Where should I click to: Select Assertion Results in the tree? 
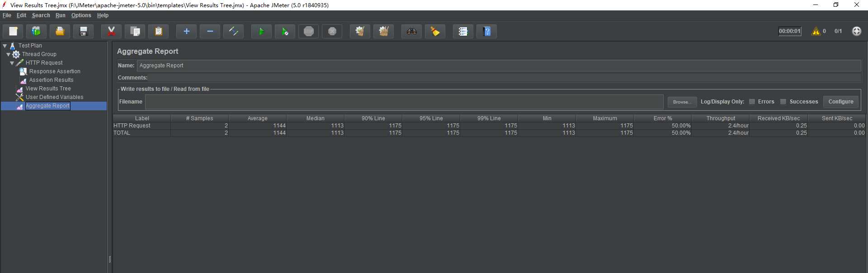(51, 80)
